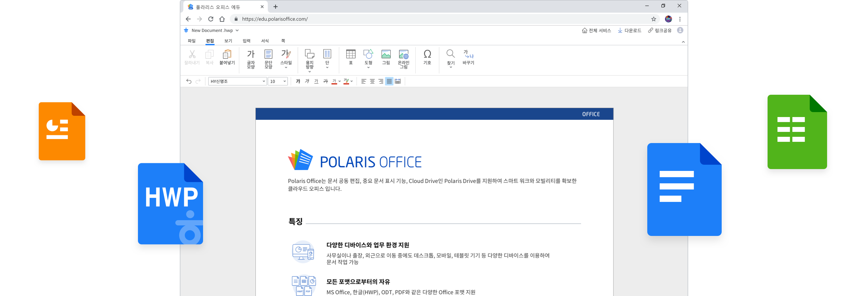Screen dimensions: 868x296
Task: Open the Shapes (도형) dropdown
Action: pyautogui.click(x=368, y=59)
